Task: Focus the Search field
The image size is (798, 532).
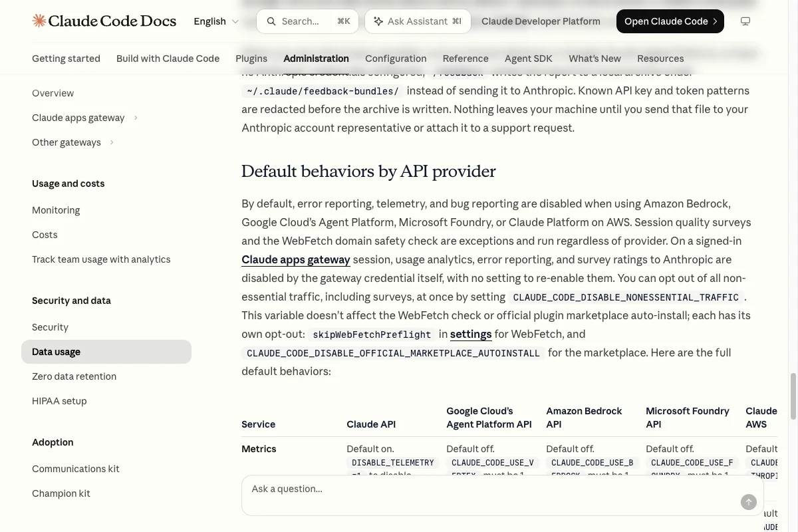Action: pos(307,21)
